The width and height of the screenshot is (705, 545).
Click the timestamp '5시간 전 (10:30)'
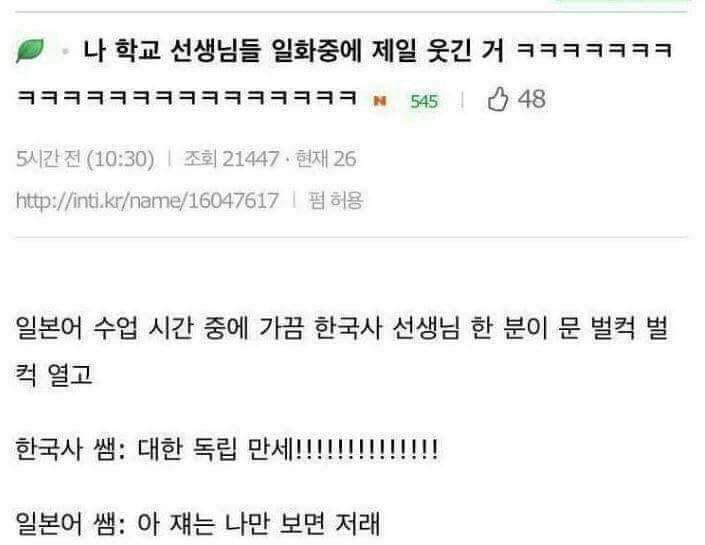pos(85,159)
